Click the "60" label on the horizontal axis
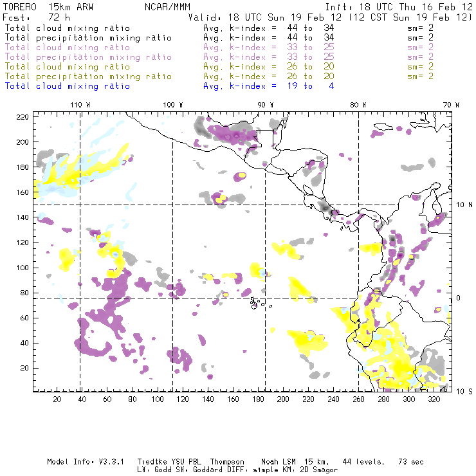 [x=107, y=399]
